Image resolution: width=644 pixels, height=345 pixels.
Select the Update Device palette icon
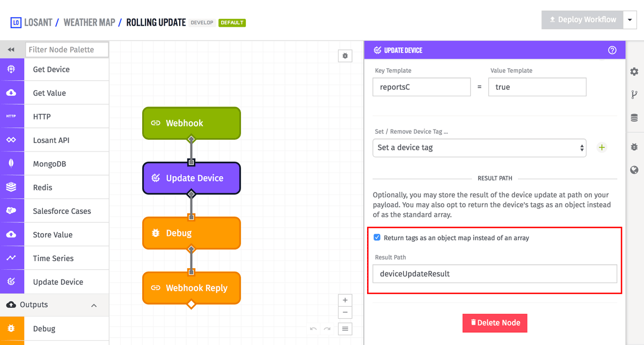pos(12,282)
